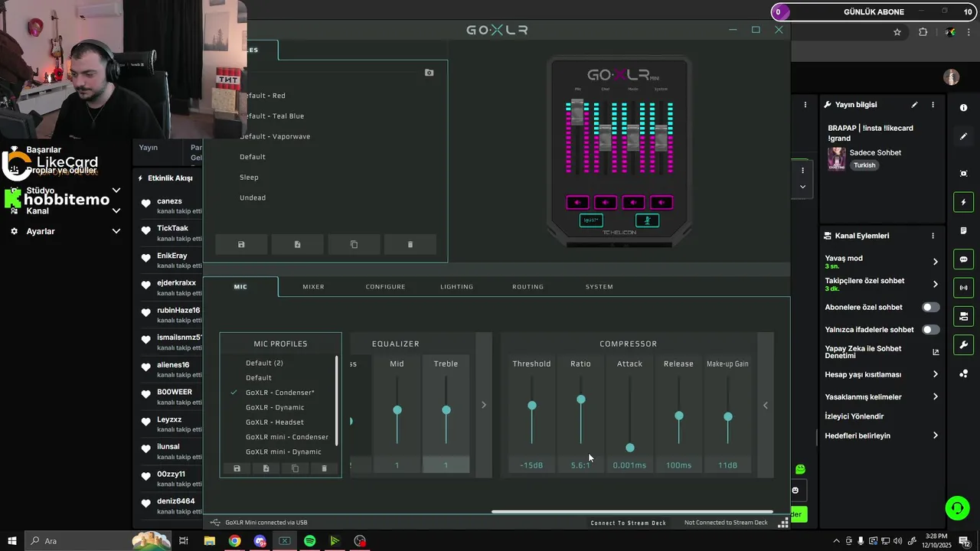Expand Yavaş mod options
This screenshot has height=551, width=980.
[935, 262]
